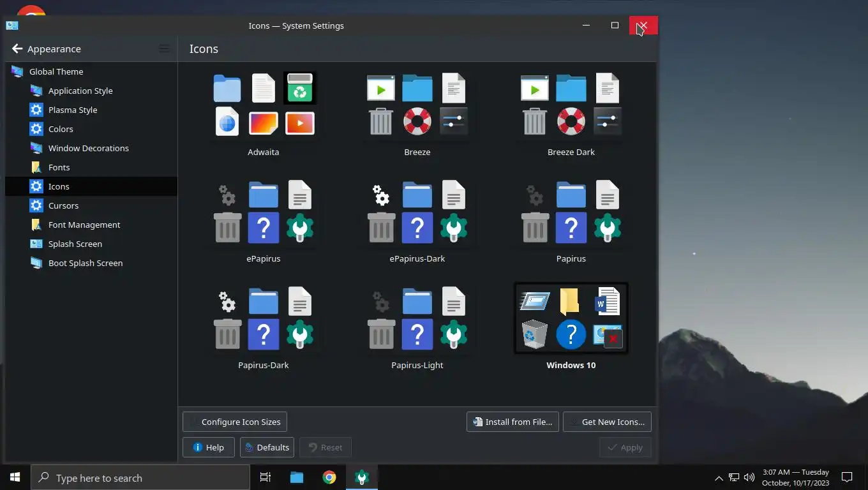Select the Windows 10 icon theme

pyautogui.click(x=571, y=327)
